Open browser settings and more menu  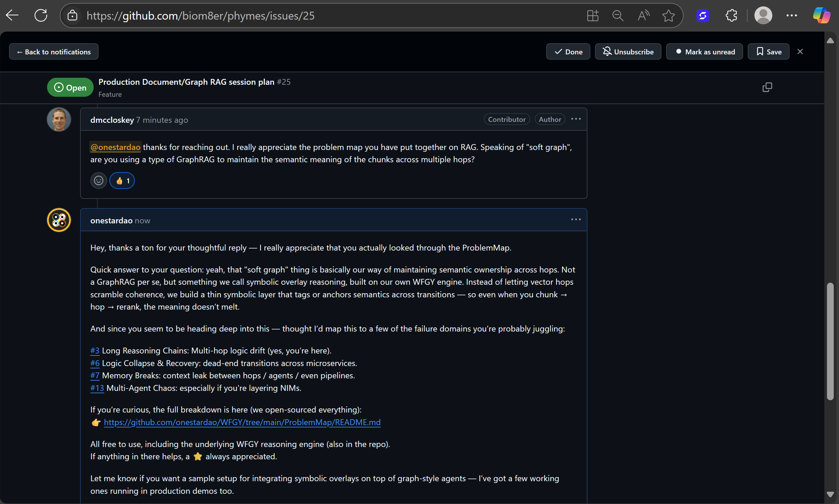point(791,15)
